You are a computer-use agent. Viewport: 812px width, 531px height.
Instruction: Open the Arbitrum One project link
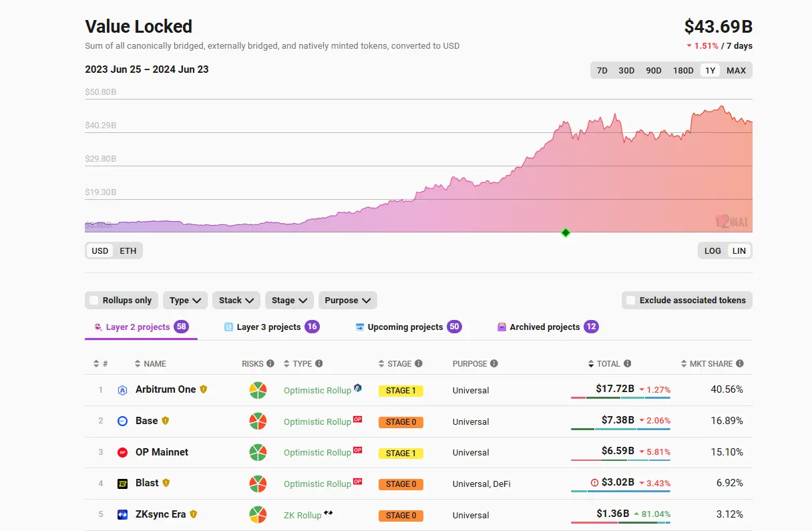166,389
